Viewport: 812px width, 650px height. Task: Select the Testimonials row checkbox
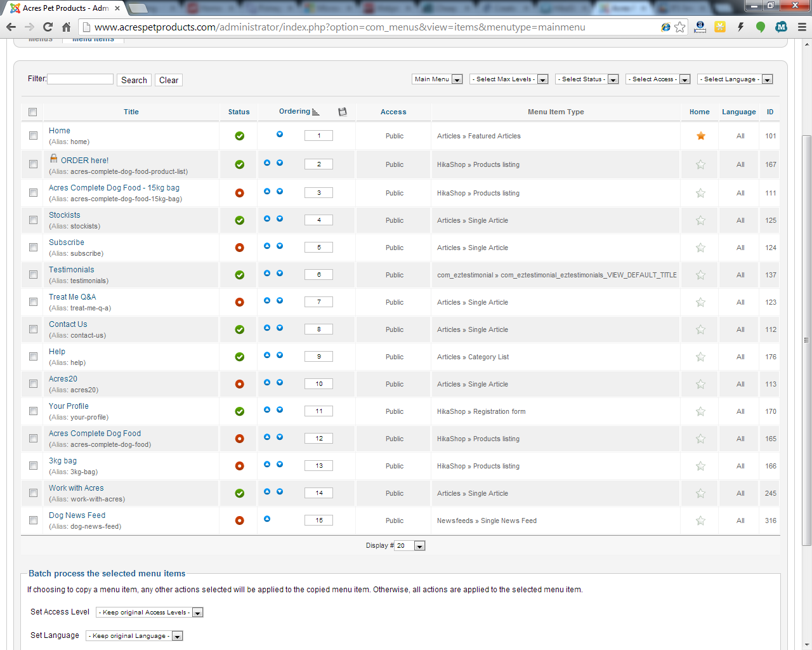tap(33, 275)
